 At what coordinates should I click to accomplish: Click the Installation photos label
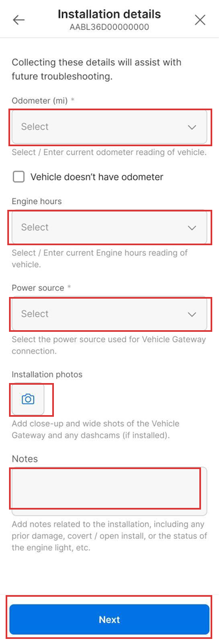pyautogui.click(x=47, y=375)
